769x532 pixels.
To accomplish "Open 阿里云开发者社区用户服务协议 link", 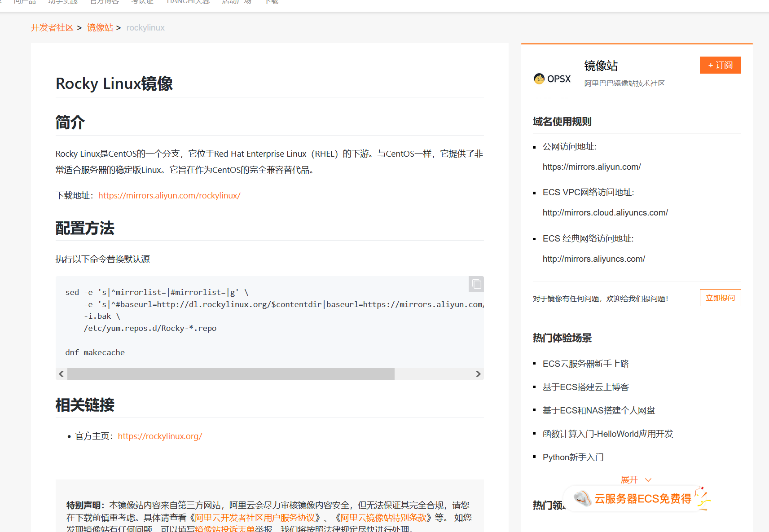I will pos(255,518).
